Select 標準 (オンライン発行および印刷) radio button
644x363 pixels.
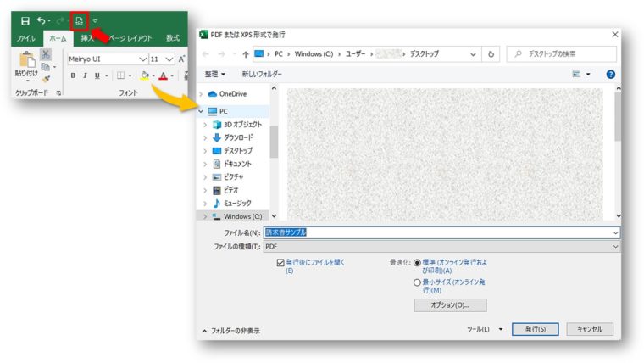click(x=417, y=263)
